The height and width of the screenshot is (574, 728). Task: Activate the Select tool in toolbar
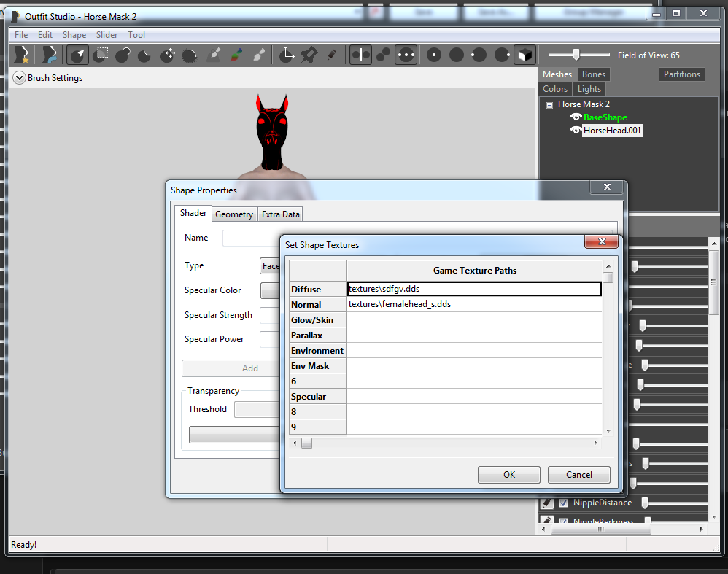[x=77, y=55]
